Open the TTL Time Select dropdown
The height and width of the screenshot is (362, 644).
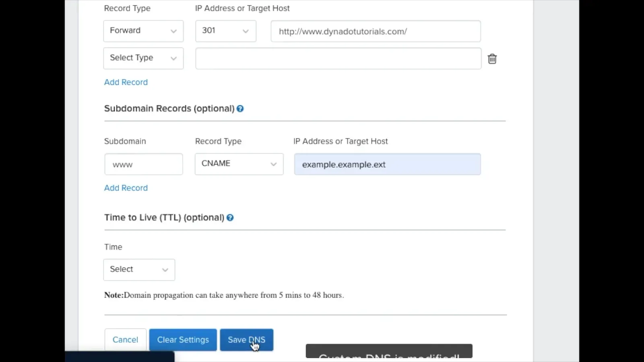(139, 270)
